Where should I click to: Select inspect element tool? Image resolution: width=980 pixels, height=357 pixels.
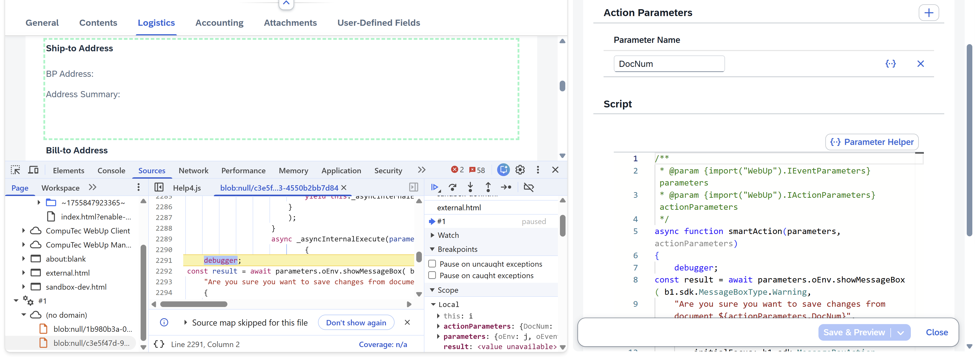[16, 170]
